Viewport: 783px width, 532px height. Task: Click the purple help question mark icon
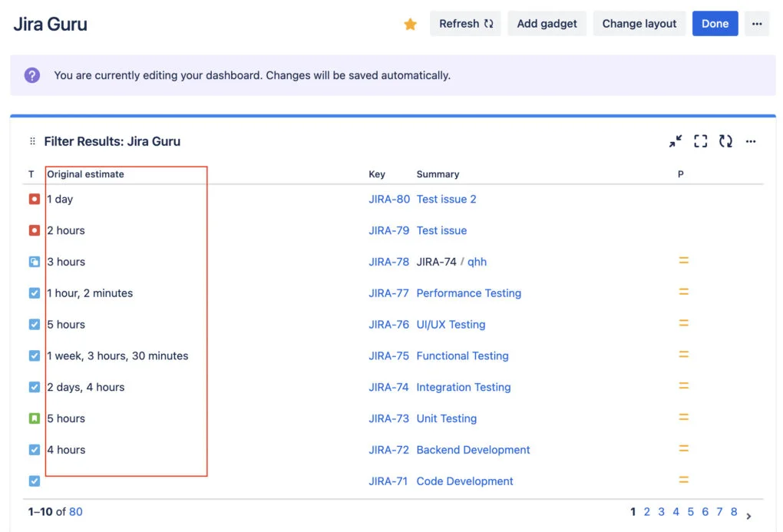pyautogui.click(x=32, y=75)
